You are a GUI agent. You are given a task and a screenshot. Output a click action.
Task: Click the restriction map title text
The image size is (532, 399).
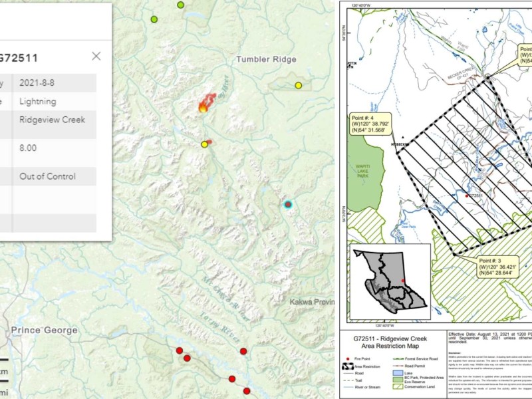coord(390,342)
